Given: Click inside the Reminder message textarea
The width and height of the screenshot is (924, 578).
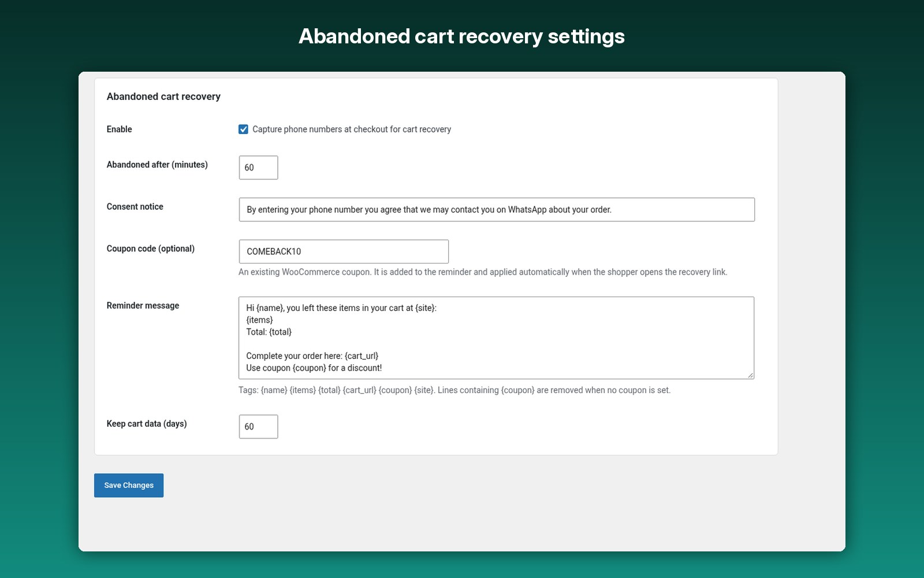Looking at the screenshot, I should [x=496, y=338].
